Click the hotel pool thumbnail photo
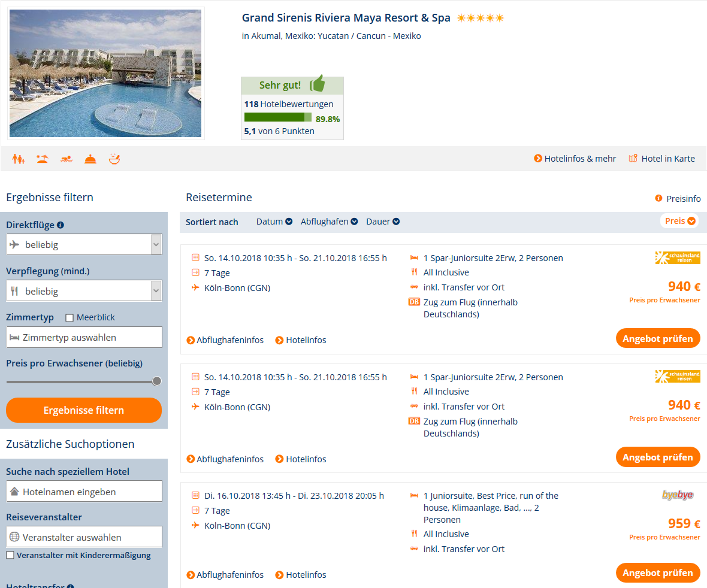Image resolution: width=707 pixels, height=588 pixels. (x=105, y=74)
